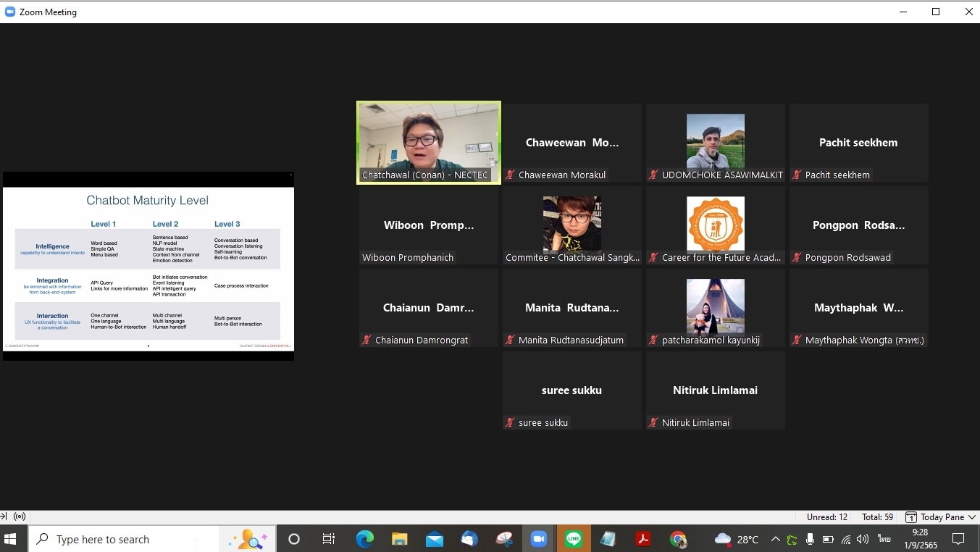This screenshot has height=552, width=980.
Task: Open the weather widget showing 28°C
Action: click(x=737, y=539)
